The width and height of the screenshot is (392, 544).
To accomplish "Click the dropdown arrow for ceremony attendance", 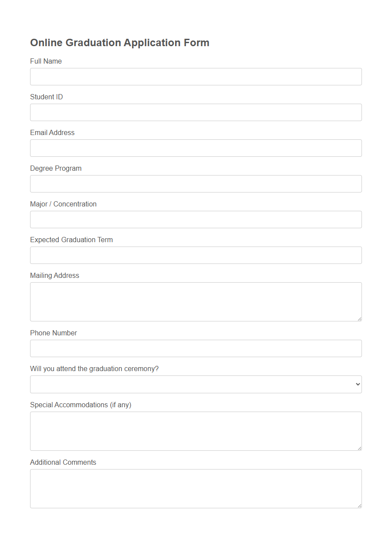I will coord(357,384).
